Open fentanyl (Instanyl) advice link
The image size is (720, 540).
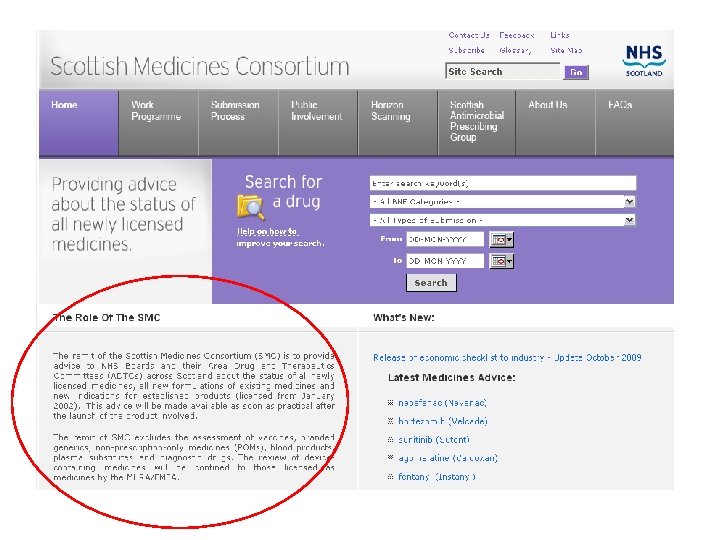[x=437, y=477]
